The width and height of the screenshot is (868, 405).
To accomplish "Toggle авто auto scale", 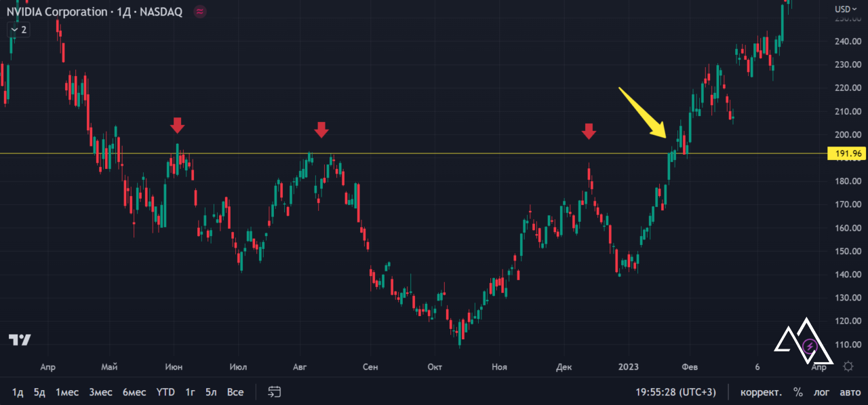I will click(850, 392).
